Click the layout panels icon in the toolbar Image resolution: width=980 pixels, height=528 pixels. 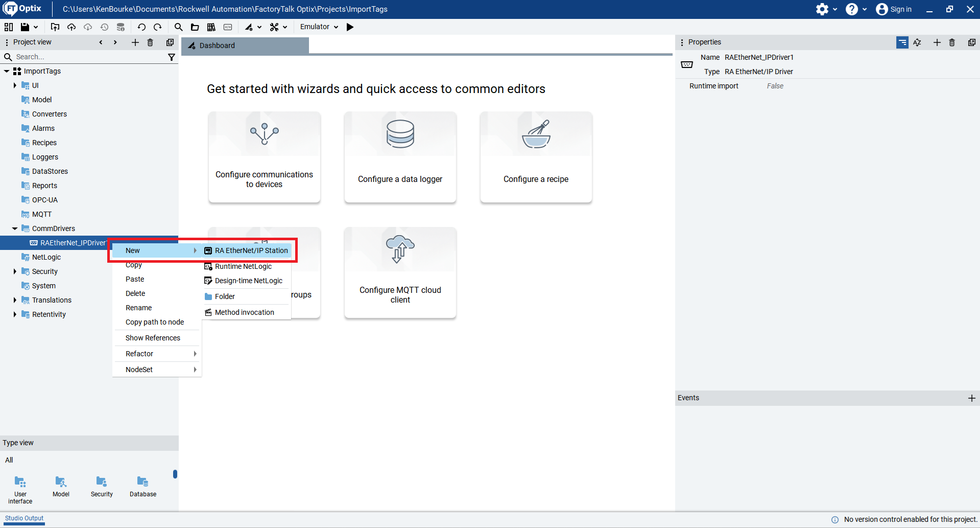click(9, 27)
